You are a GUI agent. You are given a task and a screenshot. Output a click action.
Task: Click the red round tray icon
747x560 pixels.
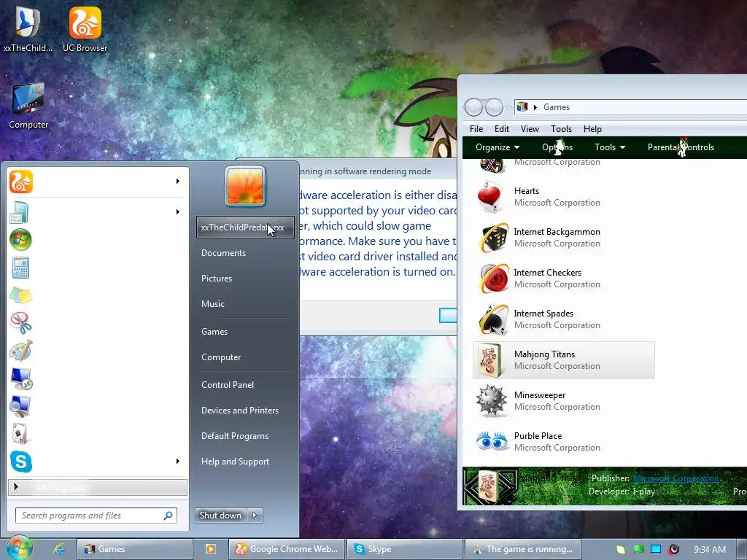pyautogui.click(x=673, y=549)
